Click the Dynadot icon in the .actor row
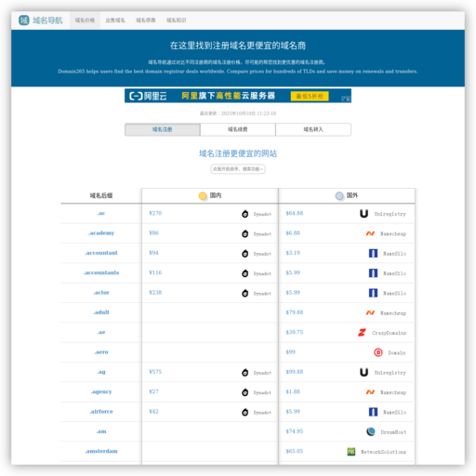476x476 pixels. click(245, 293)
